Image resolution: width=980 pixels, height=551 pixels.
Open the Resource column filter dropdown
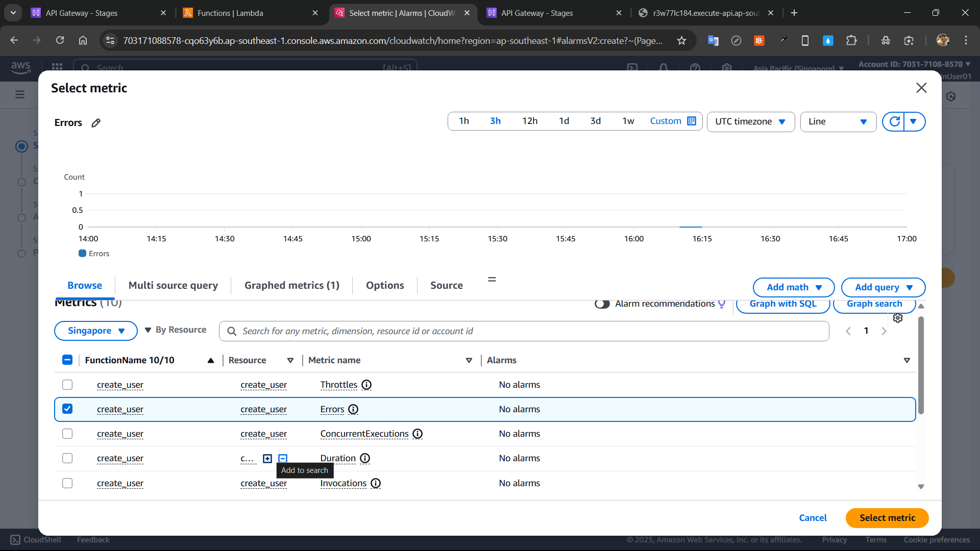[290, 361]
